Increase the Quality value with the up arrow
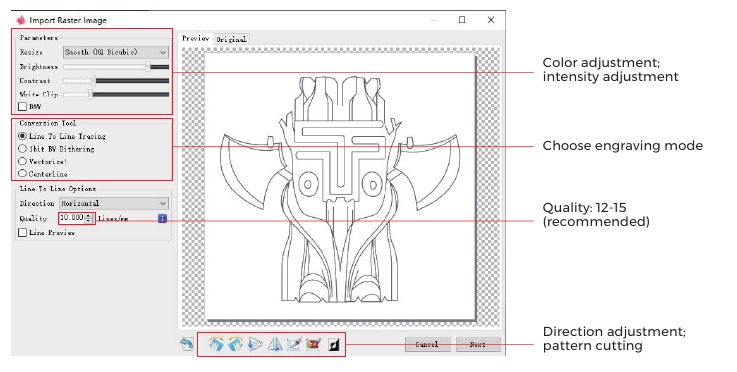Screen dimensions: 737x372 (89, 215)
